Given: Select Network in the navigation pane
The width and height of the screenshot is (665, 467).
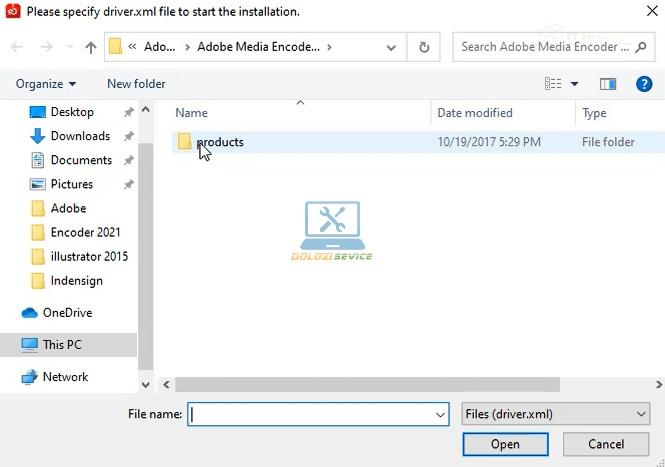Looking at the screenshot, I should (x=65, y=377).
